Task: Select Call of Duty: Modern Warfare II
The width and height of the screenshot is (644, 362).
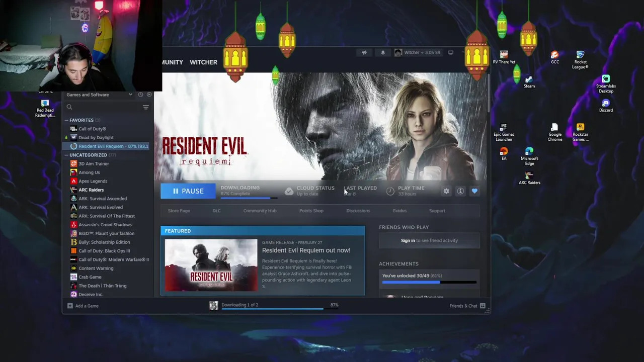Action: point(114,259)
